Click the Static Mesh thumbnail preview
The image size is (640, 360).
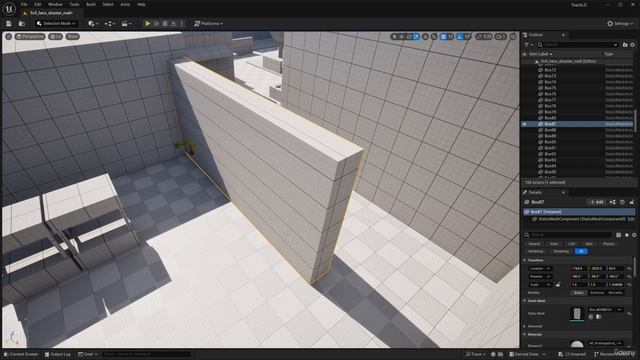(x=576, y=313)
